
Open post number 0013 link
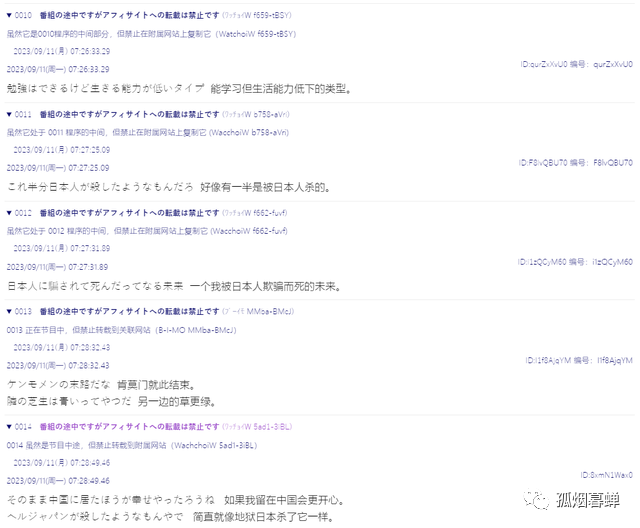(23, 312)
